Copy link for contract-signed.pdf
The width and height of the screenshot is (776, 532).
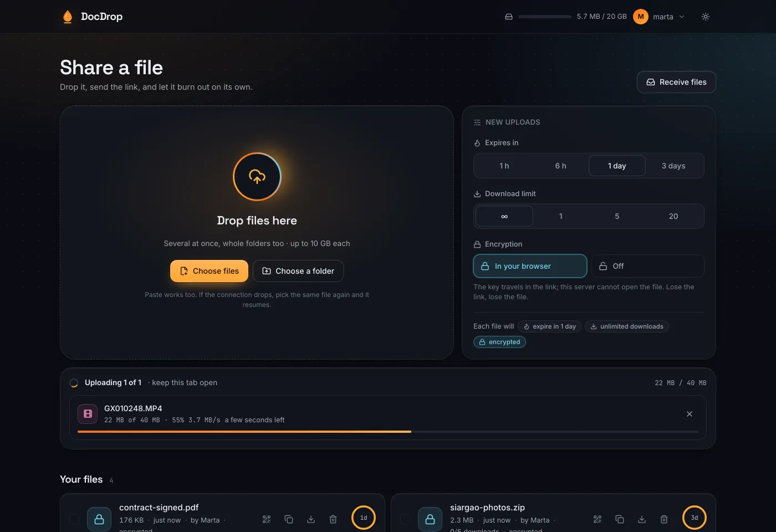pos(289,519)
